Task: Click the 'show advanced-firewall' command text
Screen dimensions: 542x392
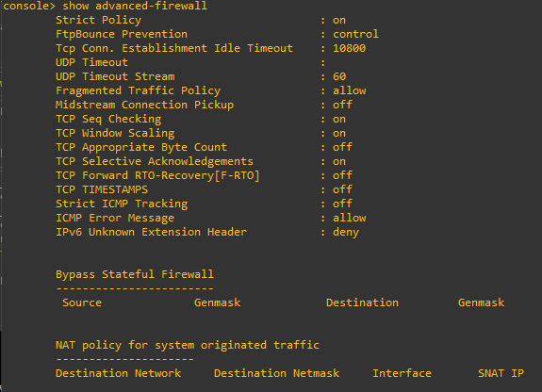Action: [135, 6]
